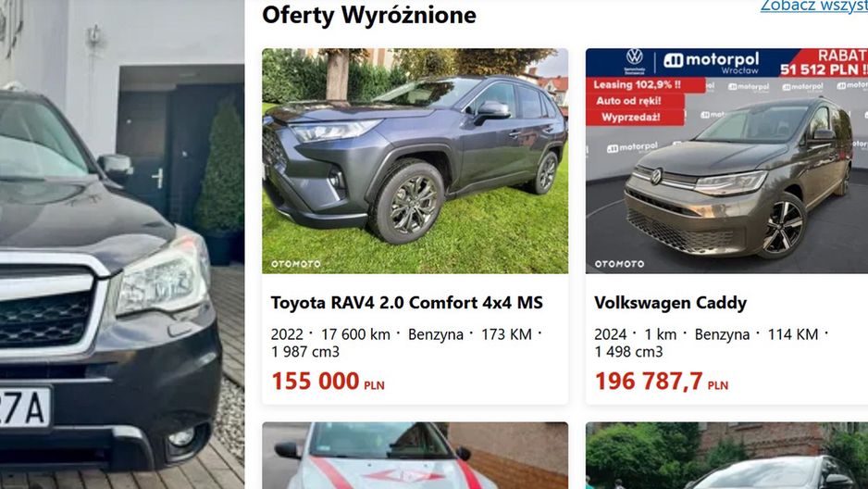868x489 pixels.
Task: Open the dark Subaru photo on left
Action: tap(122, 244)
